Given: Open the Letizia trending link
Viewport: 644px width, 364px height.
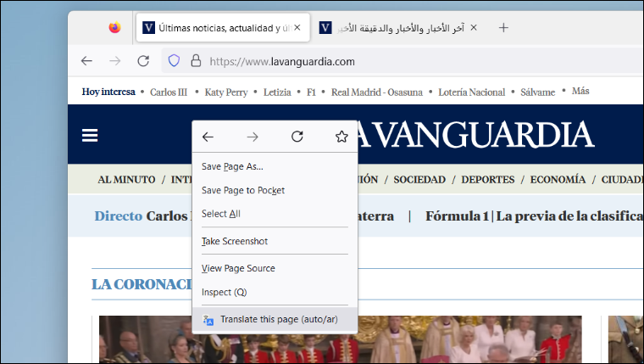Looking at the screenshot, I should (x=277, y=92).
